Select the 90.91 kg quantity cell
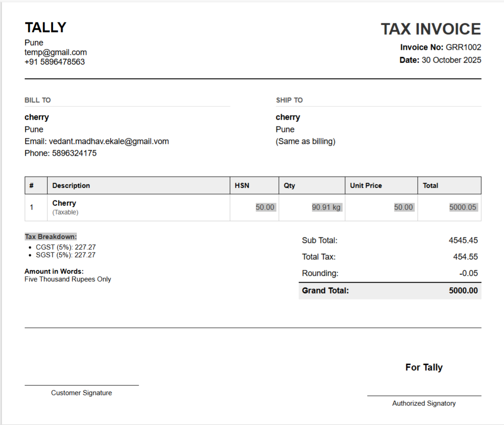The height and width of the screenshot is (425, 504). (326, 208)
